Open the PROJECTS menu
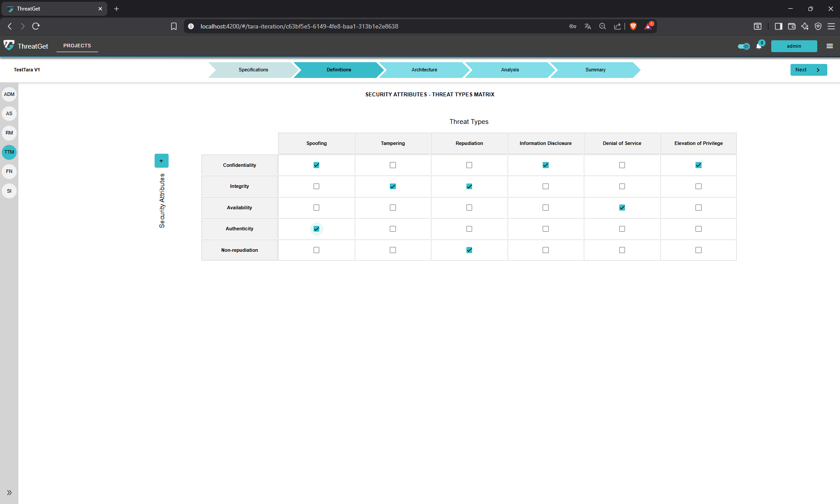 coord(77,46)
